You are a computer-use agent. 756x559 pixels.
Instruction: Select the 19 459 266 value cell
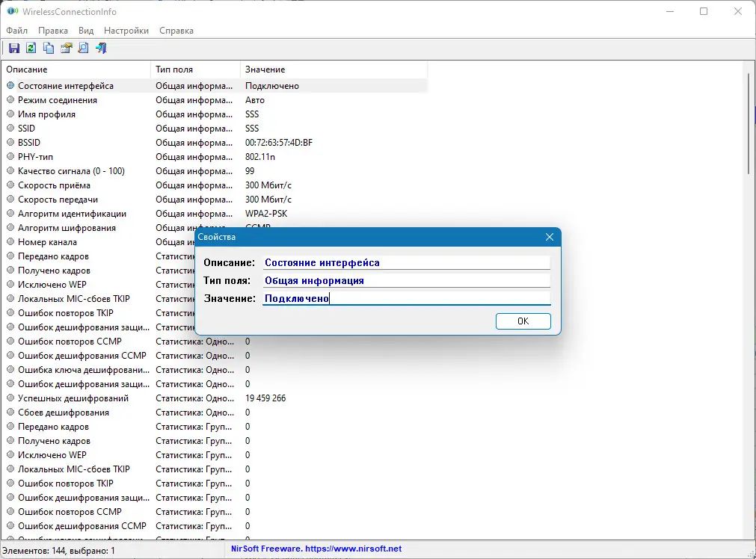(265, 398)
